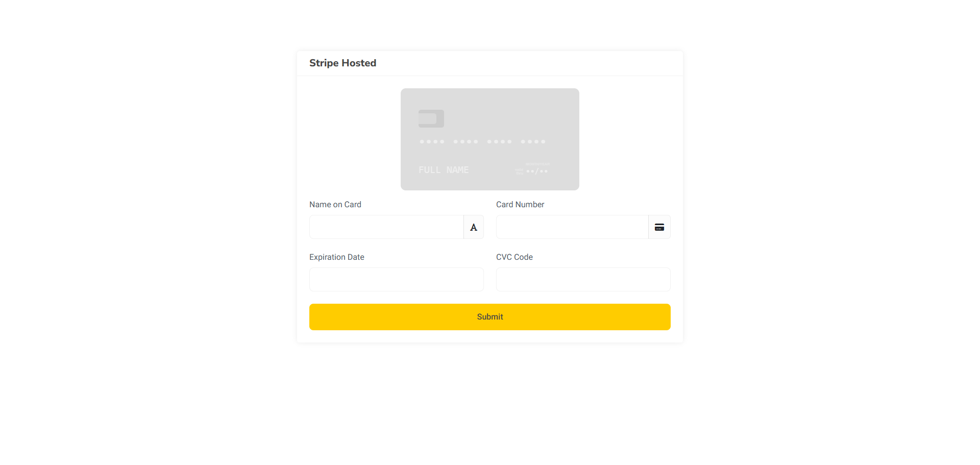Click second group of dots on card preview

coord(465,141)
